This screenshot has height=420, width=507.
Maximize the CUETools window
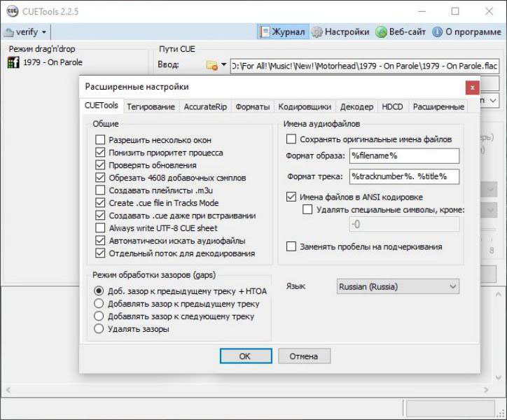[x=455, y=11]
